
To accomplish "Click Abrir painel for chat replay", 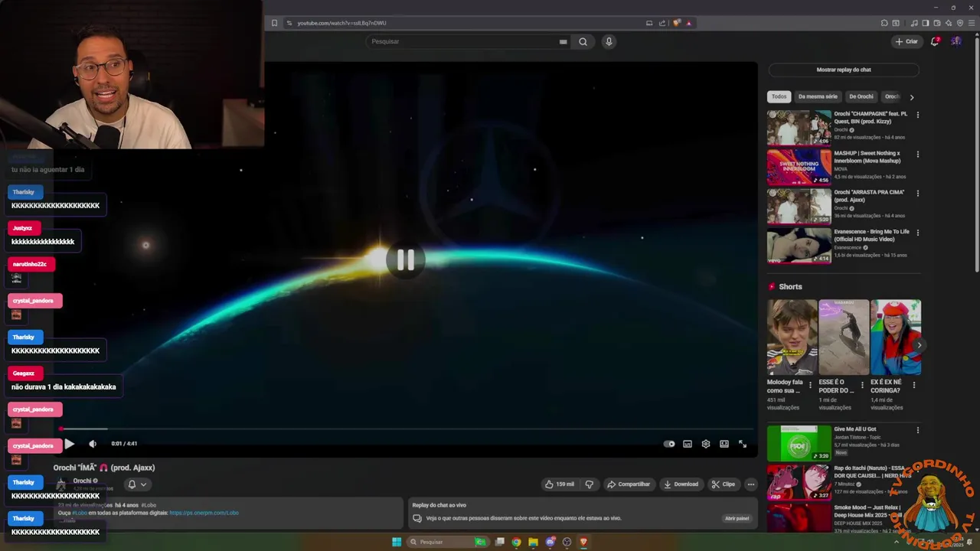I will (x=737, y=518).
